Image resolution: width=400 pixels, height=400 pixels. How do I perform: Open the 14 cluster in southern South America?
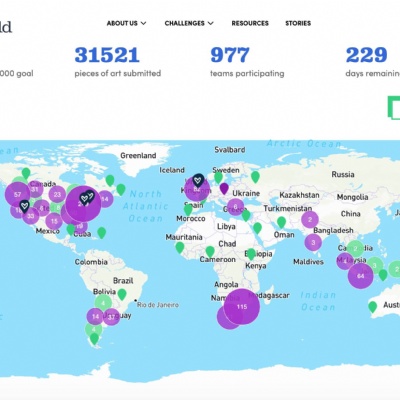point(95,316)
